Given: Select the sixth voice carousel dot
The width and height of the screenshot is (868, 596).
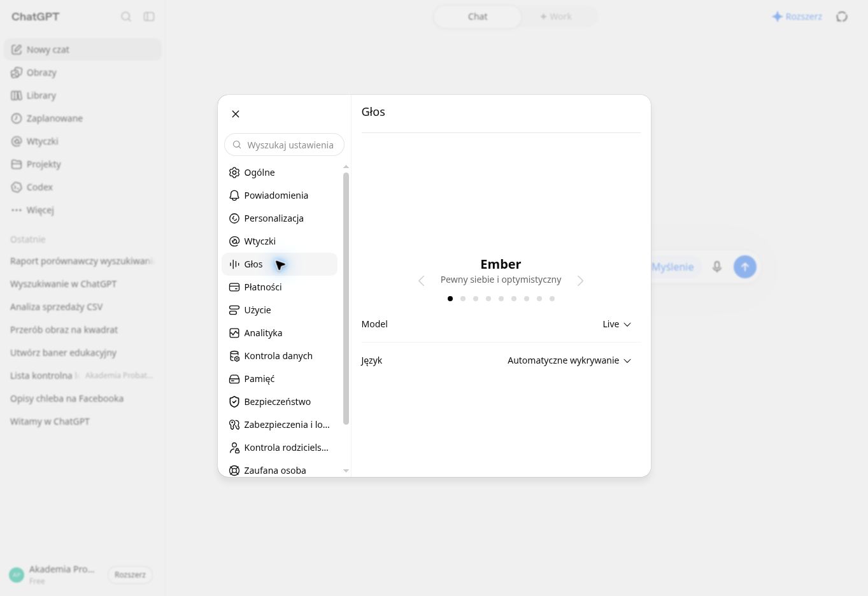Looking at the screenshot, I should 514,299.
